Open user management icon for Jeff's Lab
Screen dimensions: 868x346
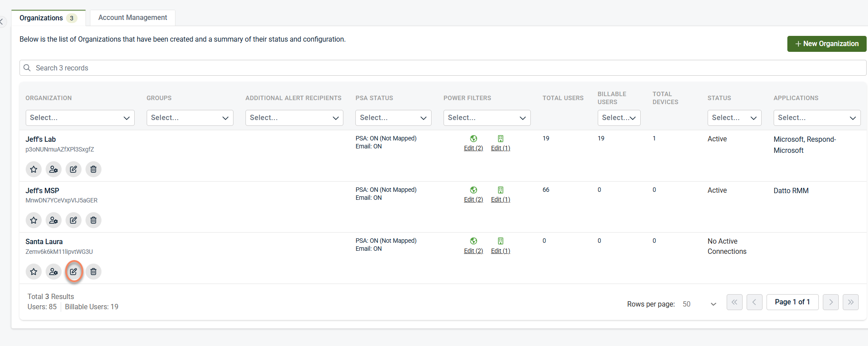tap(54, 169)
